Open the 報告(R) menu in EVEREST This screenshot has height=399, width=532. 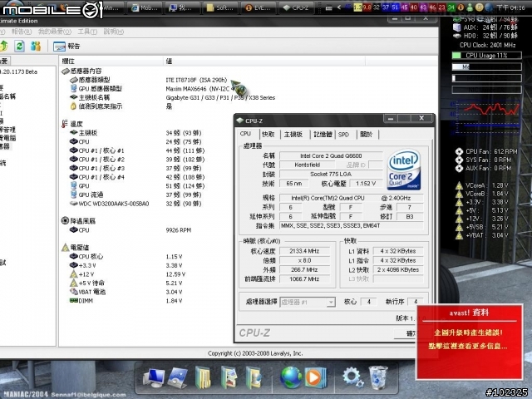21,32
